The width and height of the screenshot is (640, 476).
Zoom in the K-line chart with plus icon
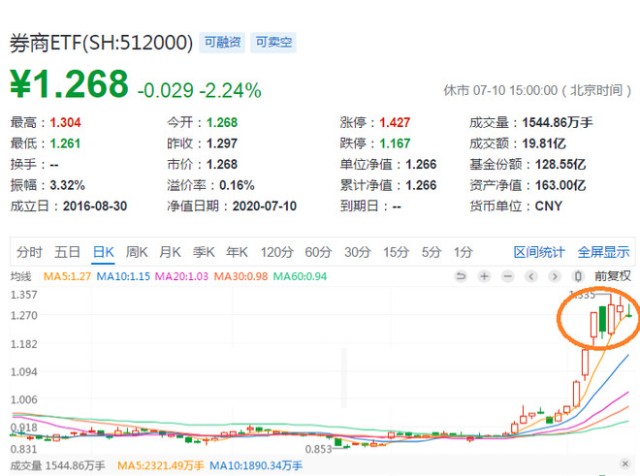pos(484,276)
